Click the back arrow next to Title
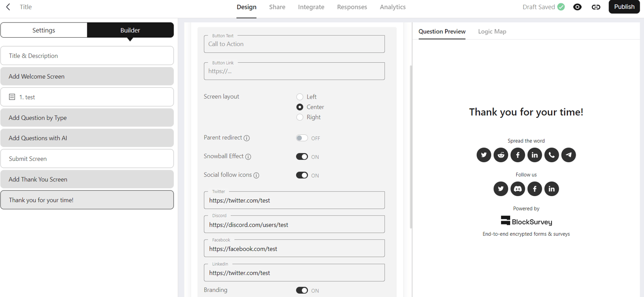This screenshot has width=644, height=297. click(x=8, y=7)
